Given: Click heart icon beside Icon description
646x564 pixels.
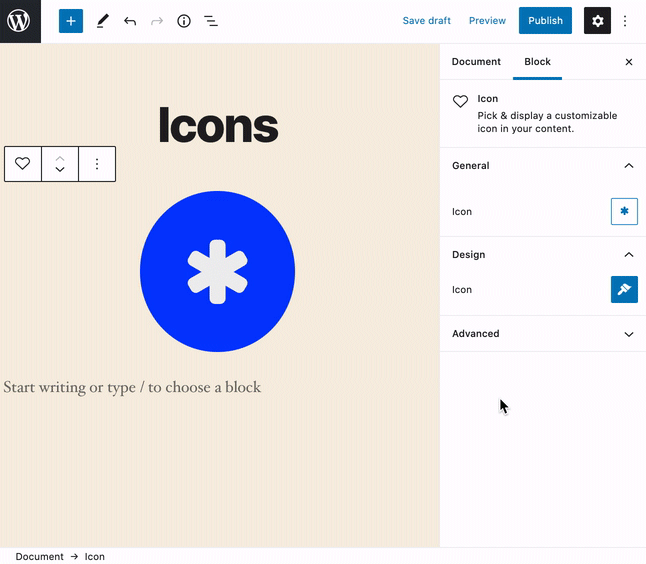Looking at the screenshot, I should point(461,101).
